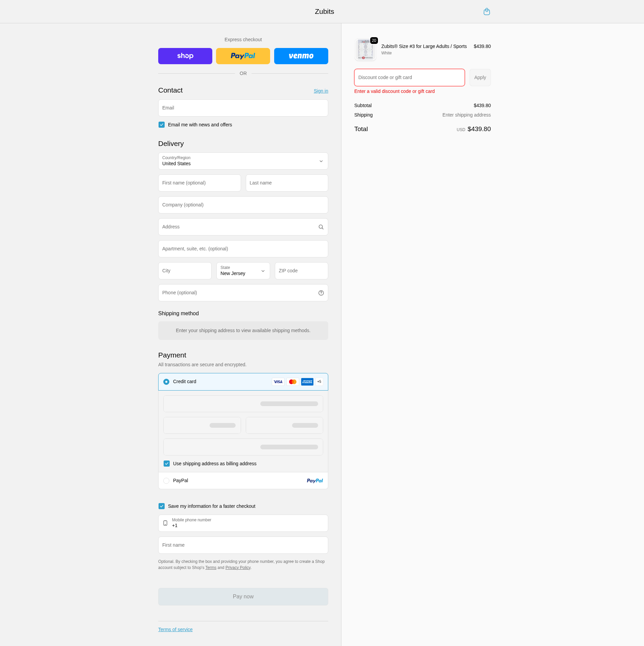Uncheck Save my information for faster checkout
The width and height of the screenshot is (644, 646).
(x=162, y=506)
